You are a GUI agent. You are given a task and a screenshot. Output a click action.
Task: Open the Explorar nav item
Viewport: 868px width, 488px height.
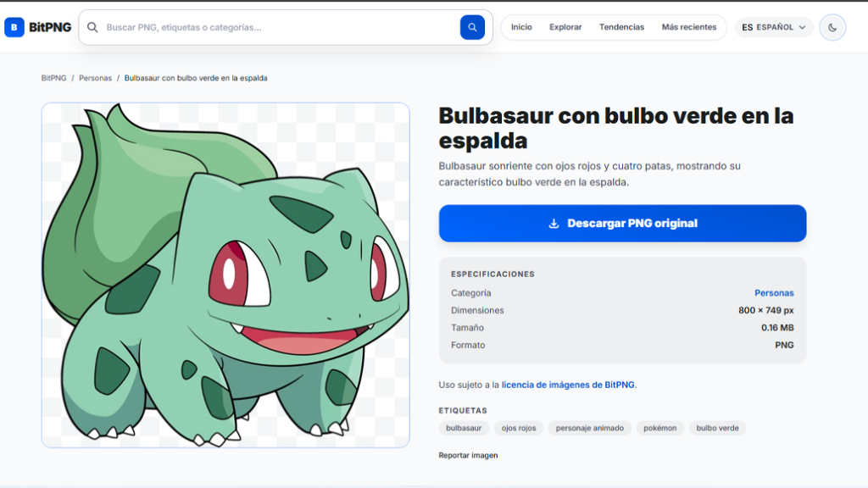pyautogui.click(x=565, y=27)
